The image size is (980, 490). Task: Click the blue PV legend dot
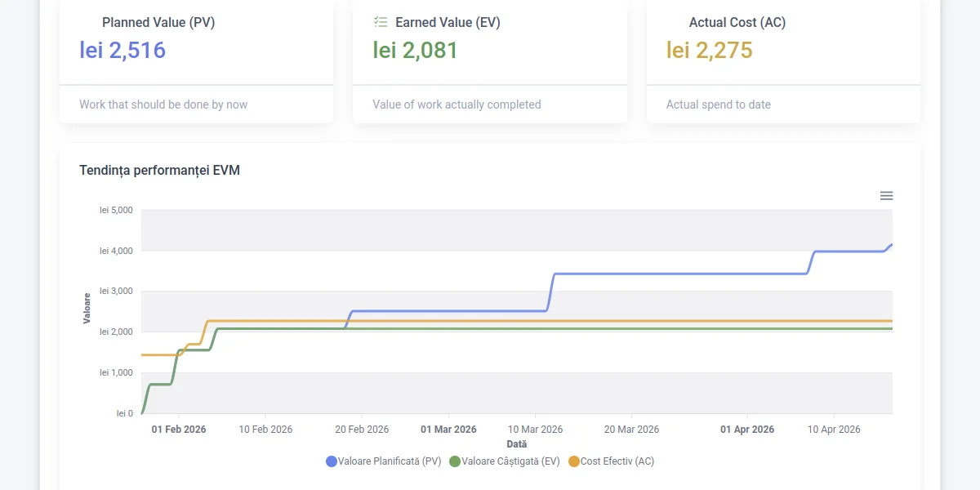click(330, 461)
